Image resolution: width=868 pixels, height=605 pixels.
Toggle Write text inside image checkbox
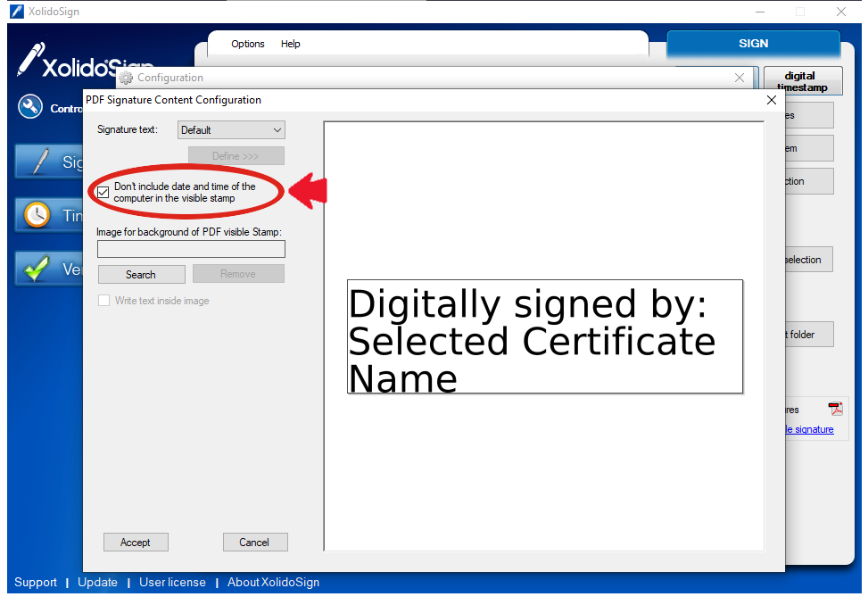pos(103,301)
